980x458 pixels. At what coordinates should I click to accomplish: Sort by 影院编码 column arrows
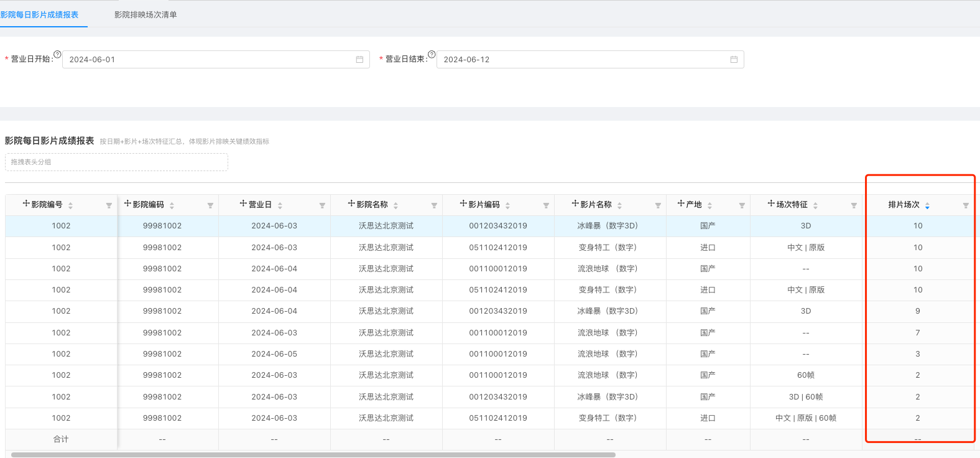172,205
